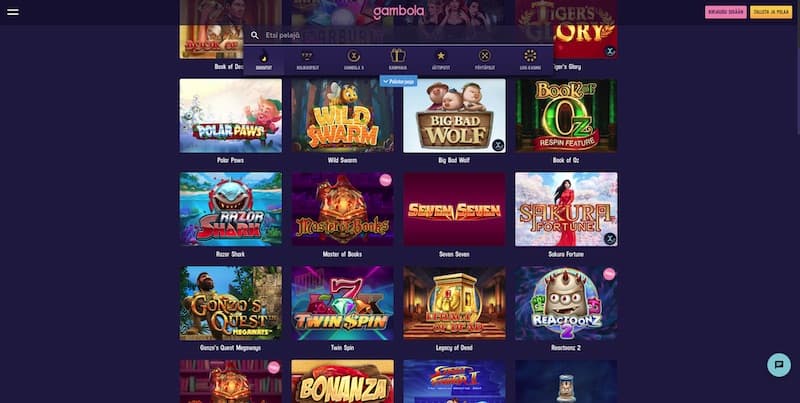Click the magnifying glass search icon
Image resolution: width=800 pixels, height=403 pixels.
click(x=255, y=36)
